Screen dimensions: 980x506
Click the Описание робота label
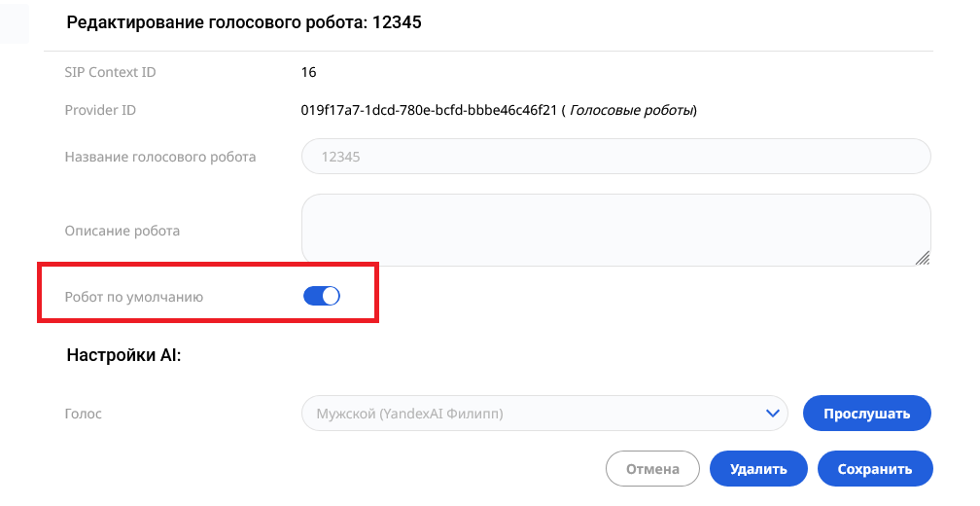122,231
